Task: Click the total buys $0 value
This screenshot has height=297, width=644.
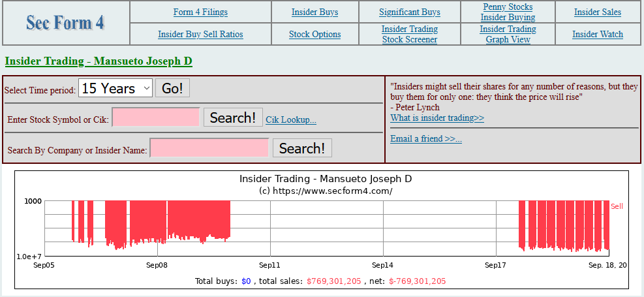Action: pyautogui.click(x=246, y=281)
